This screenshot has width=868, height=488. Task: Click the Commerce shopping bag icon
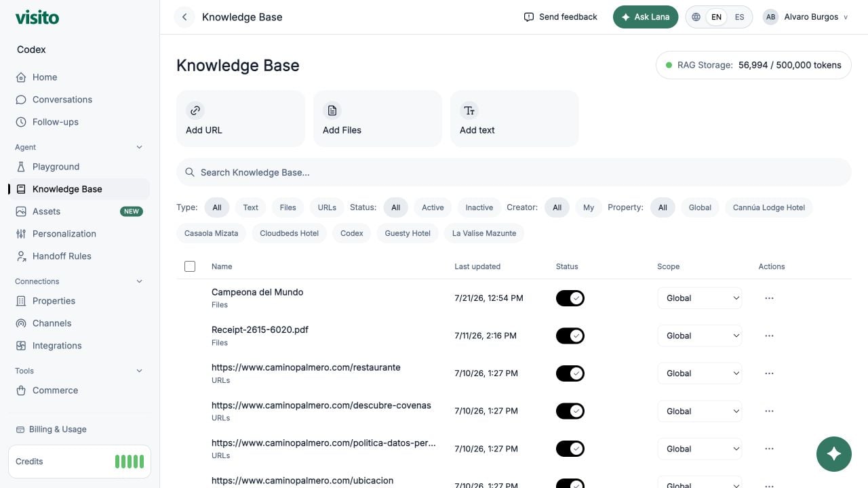pos(21,390)
